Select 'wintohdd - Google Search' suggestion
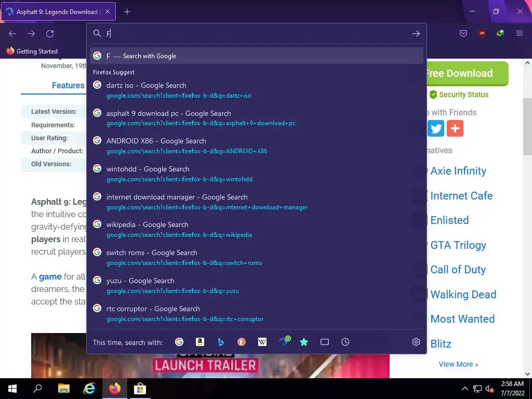This screenshot has width=532, height=399. [257, 174]
